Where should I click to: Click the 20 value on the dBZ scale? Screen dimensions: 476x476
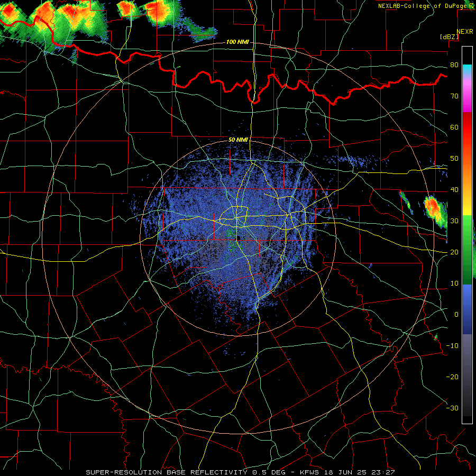coord(454,252)
